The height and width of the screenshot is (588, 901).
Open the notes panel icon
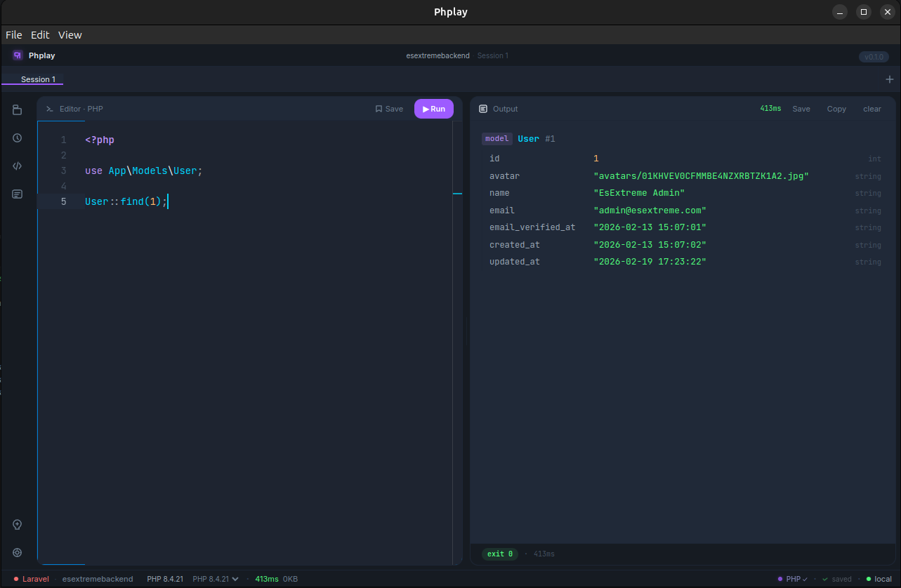(x=18, y=194)
